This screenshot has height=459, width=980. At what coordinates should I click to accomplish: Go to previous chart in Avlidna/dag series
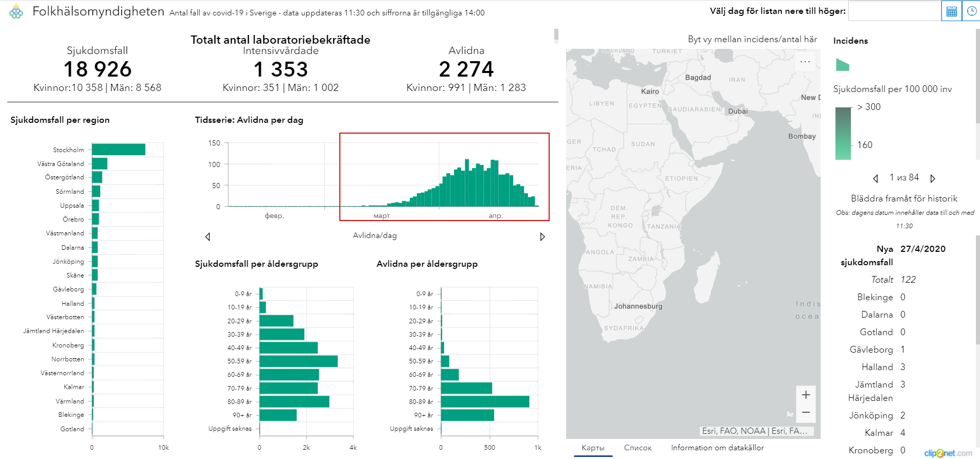(208, 237)
